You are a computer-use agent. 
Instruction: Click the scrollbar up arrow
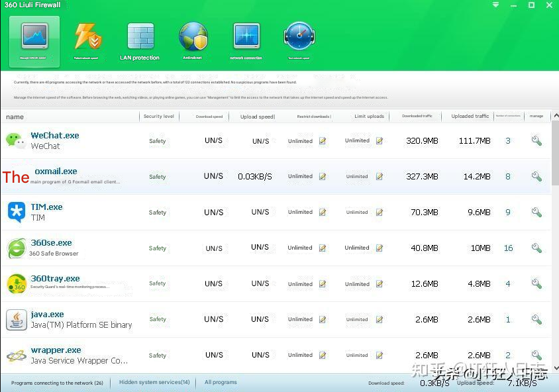[x=556, y=115]
